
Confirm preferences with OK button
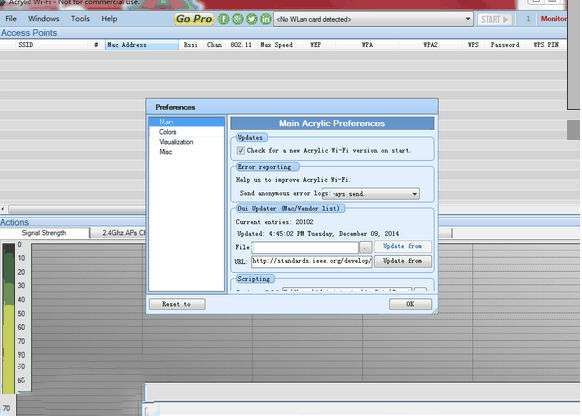(410, 304)
